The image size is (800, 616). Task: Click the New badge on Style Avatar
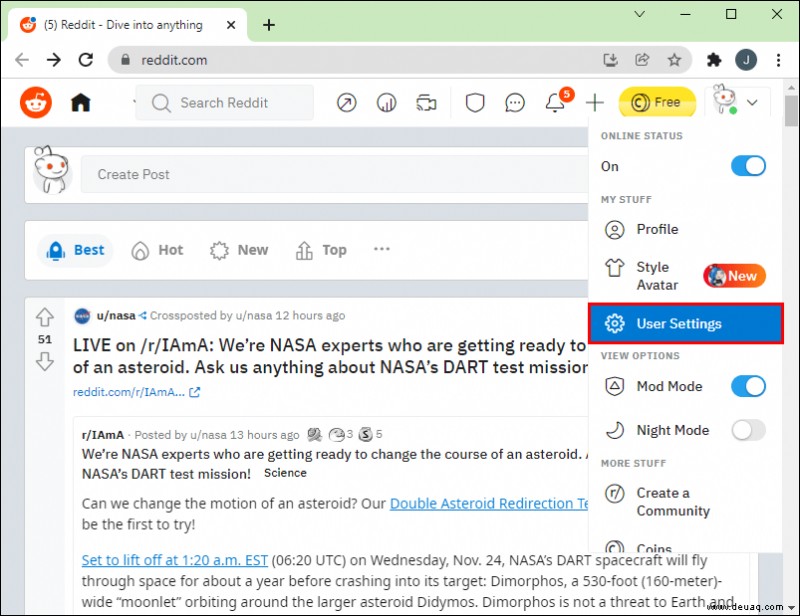(x=734, y=276)
